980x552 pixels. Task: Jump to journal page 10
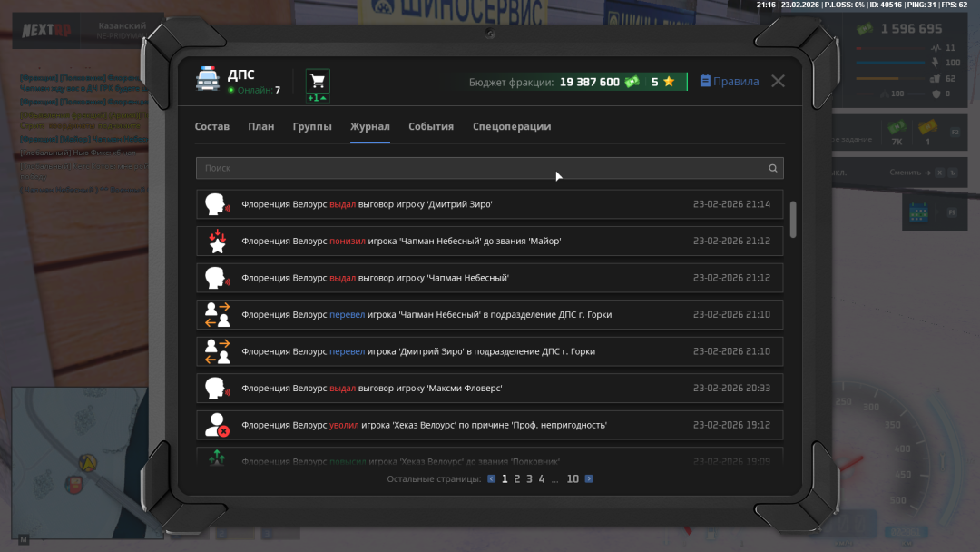click(x=573, y=478)
